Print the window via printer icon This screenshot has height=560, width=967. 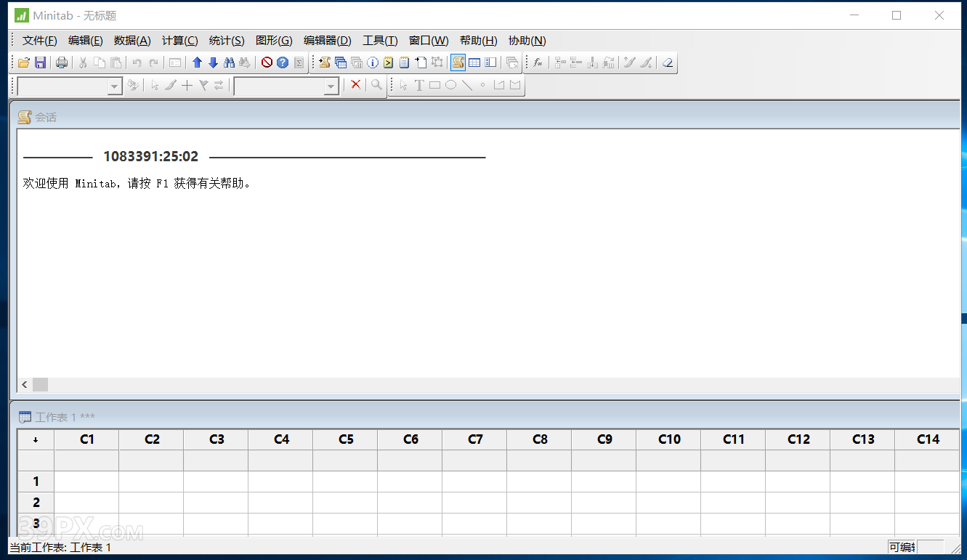tap(62, 63)
